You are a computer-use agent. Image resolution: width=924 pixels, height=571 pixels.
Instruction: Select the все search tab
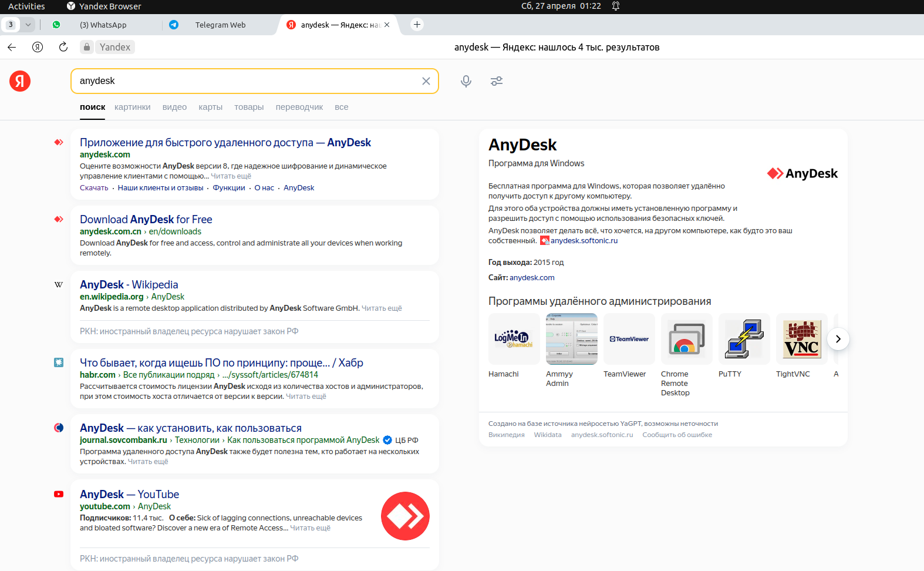pyautogui.click(x=342, y=107)
